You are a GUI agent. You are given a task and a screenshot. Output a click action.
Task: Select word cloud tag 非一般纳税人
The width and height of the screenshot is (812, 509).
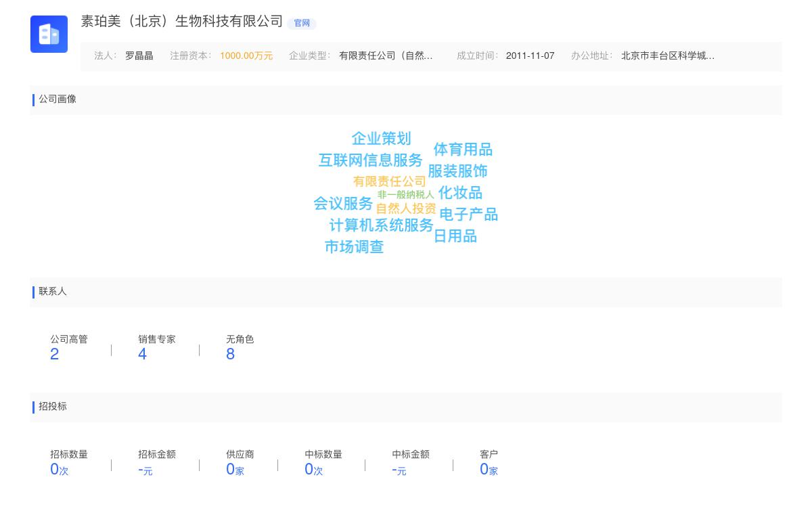coord(406,195)
